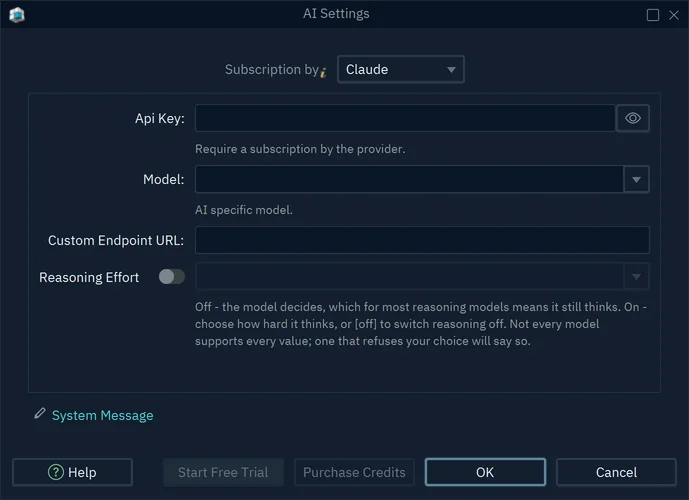Confirm settings with the OK button
Screen dimensions: 689x500
pyautogui.click(x=485, y=472)
